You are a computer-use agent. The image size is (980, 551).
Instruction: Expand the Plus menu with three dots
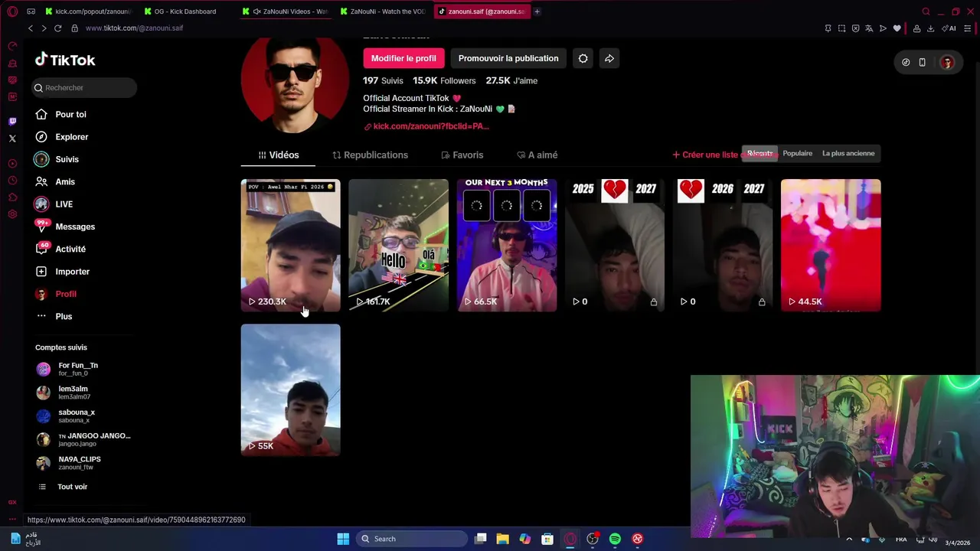pyautogui.click(x=64, y=316)
